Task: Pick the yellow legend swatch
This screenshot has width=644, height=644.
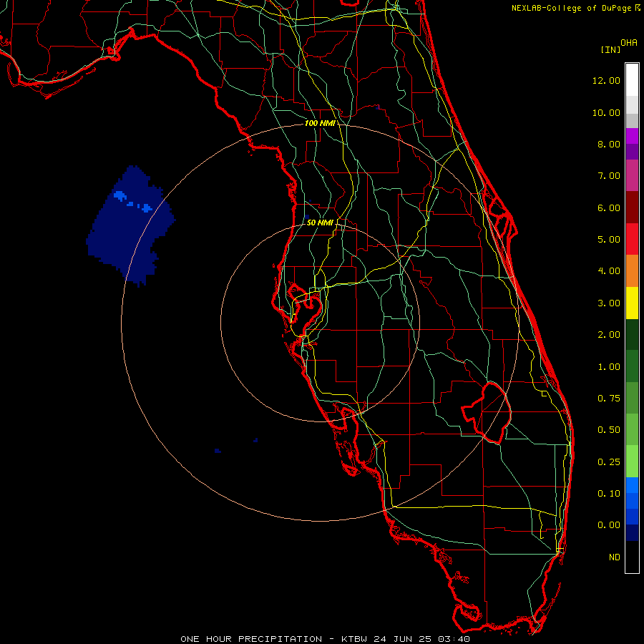Action: (x=632, y=303)
